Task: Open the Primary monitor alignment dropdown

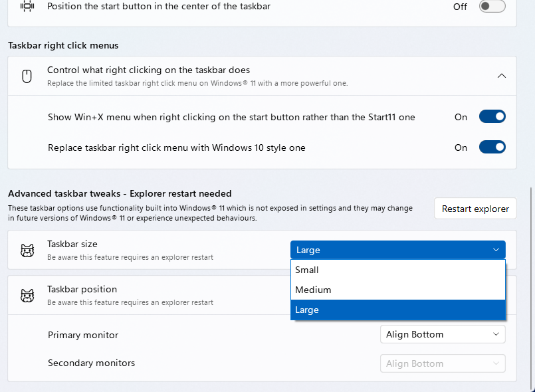Action: pos(443,334)
